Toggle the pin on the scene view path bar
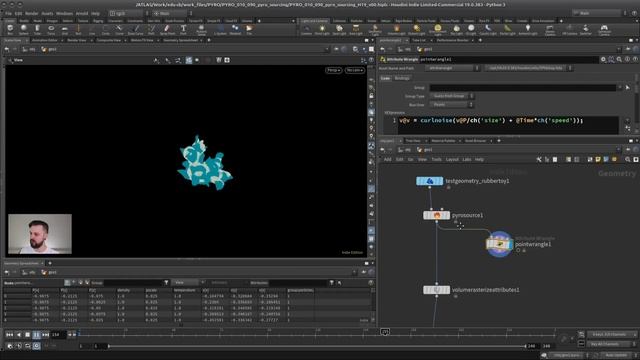The image size is (640, 360). (x=336, y=49)
